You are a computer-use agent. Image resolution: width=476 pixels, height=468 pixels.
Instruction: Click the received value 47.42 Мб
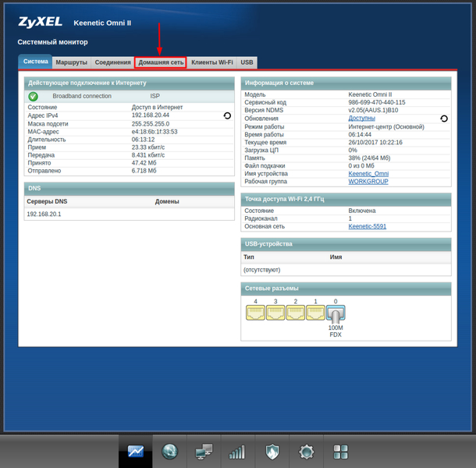point(144,163)
